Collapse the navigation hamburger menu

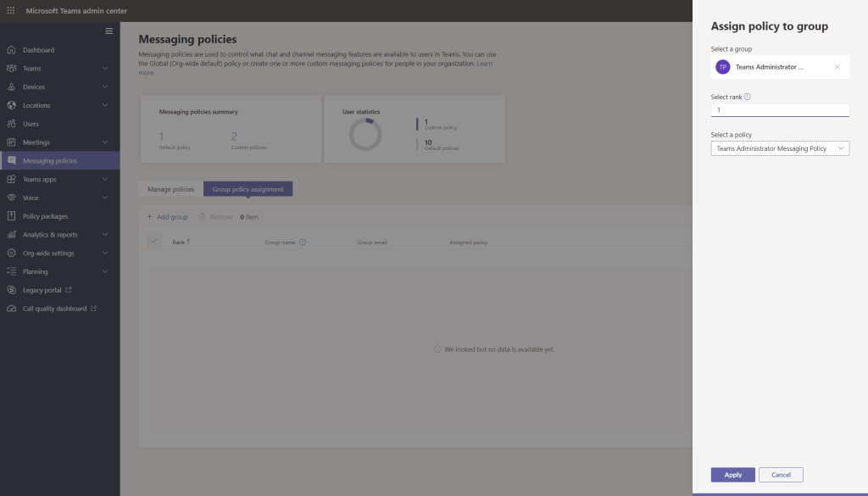tap(108, 31)
